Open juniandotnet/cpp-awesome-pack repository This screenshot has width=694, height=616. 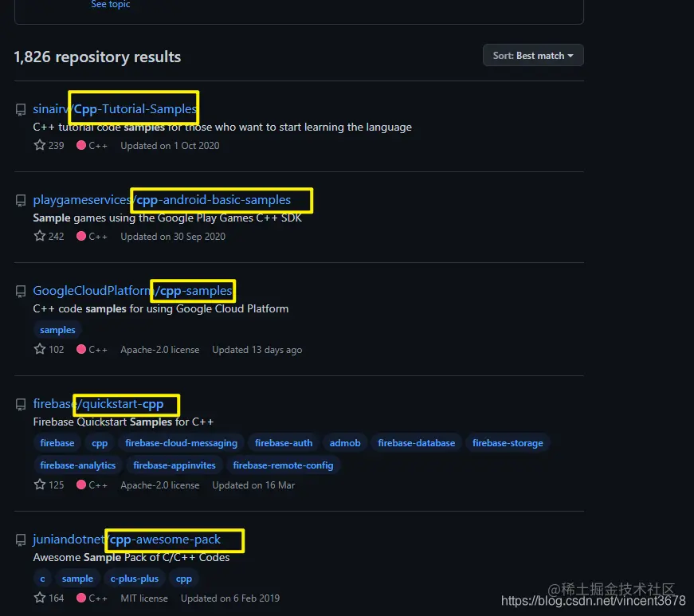(x=127, y=539)
